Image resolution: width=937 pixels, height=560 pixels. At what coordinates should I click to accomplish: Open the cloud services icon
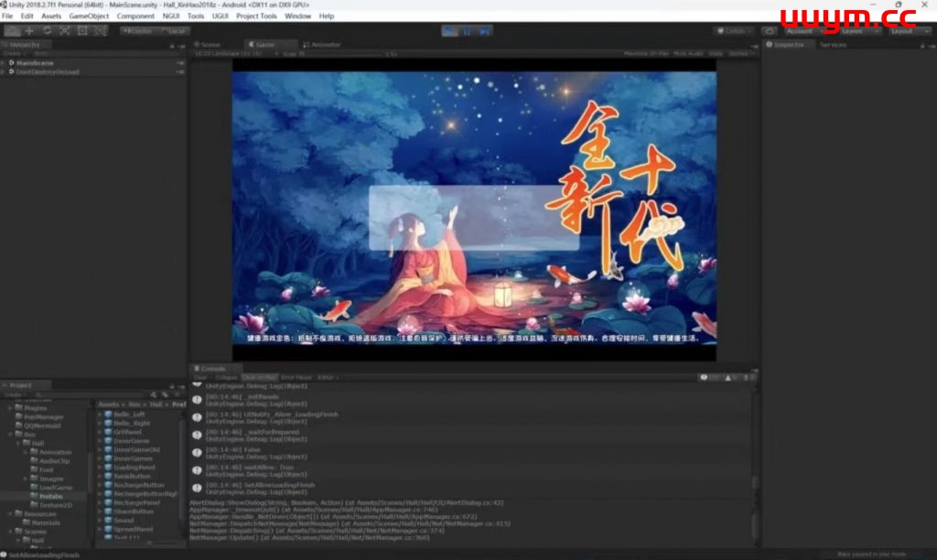768,31
